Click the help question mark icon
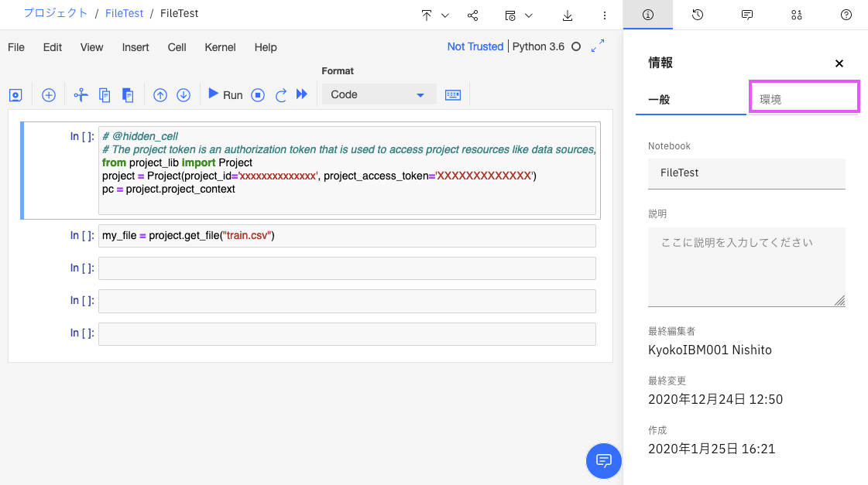 [846, 15]
